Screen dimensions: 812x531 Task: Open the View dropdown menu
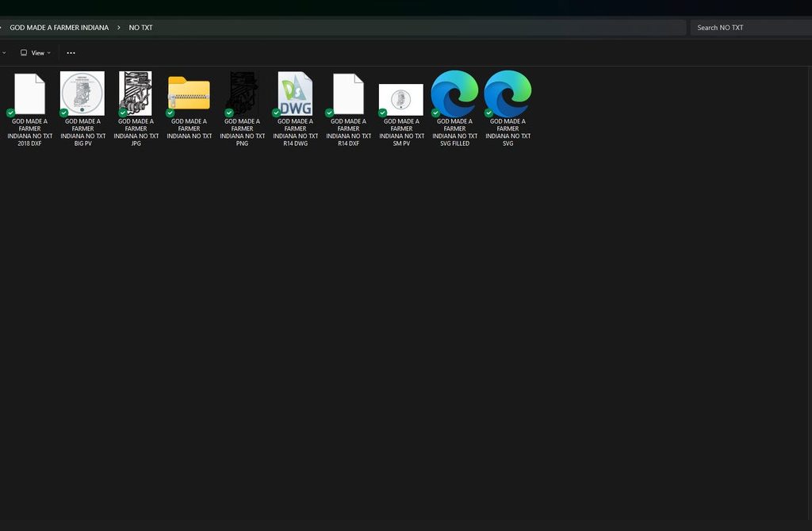point(35,53)
